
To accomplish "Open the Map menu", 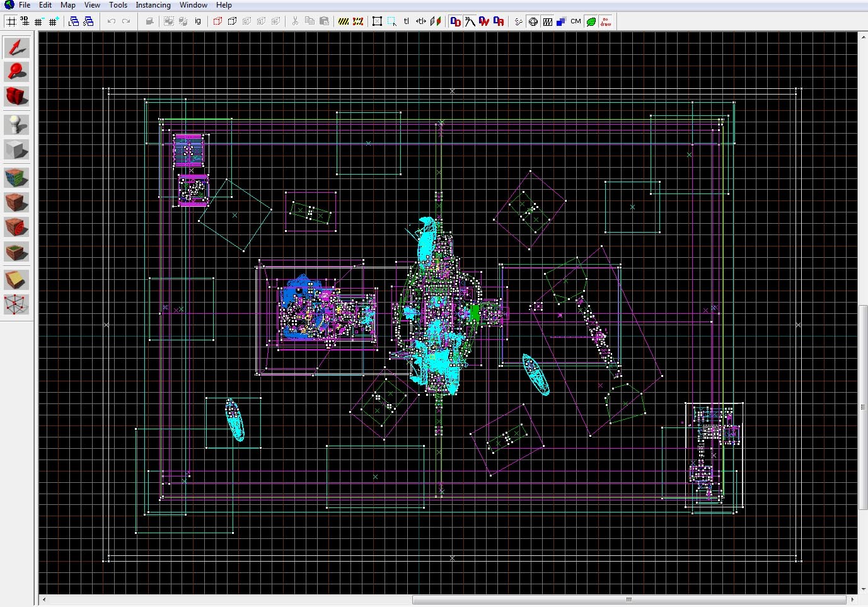I will coord(67,5).
